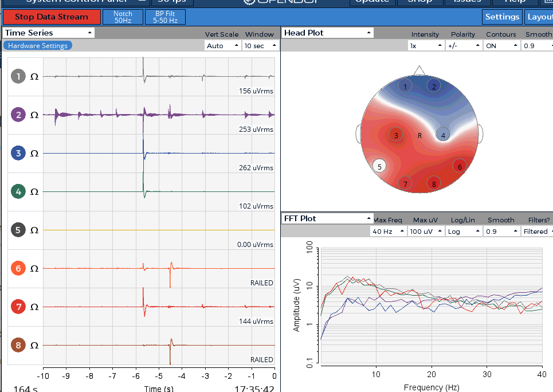Click channel 5 impedance ohm icon
This screenshot has width=553, height=392.
click(x=34, y=230)
